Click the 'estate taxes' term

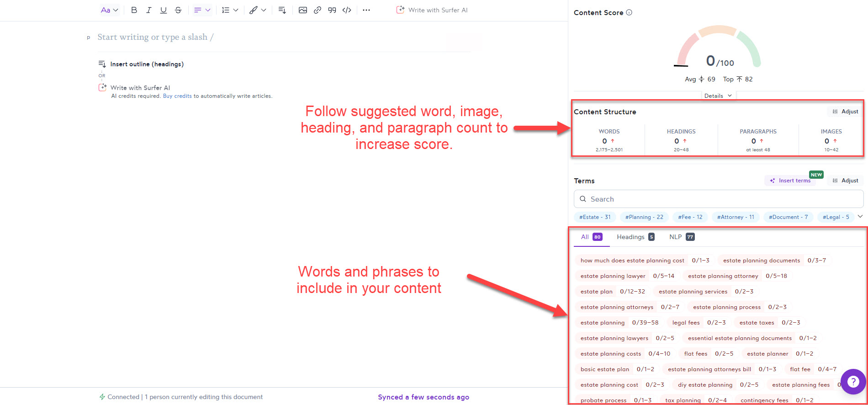pyautogui.click(x=757, y=323)
